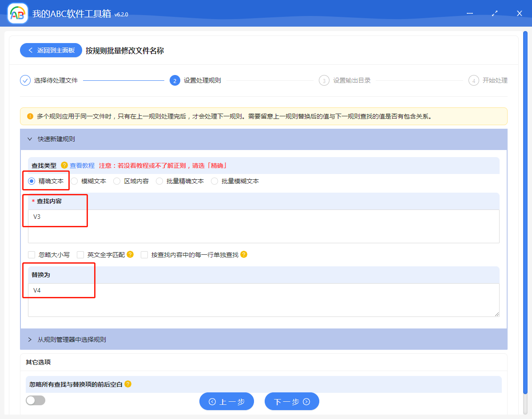Open the 查看教程 tutorial link
The height and width of the screenshot is (419, 532).
point(83,165)
